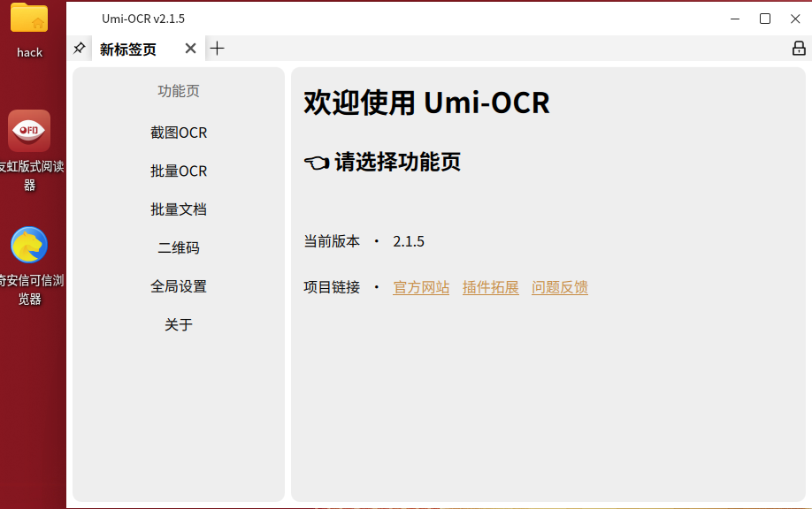Open the 问题反馈 link
The width and height of the screenshot is (812, 509).
[x=560, y=287]
